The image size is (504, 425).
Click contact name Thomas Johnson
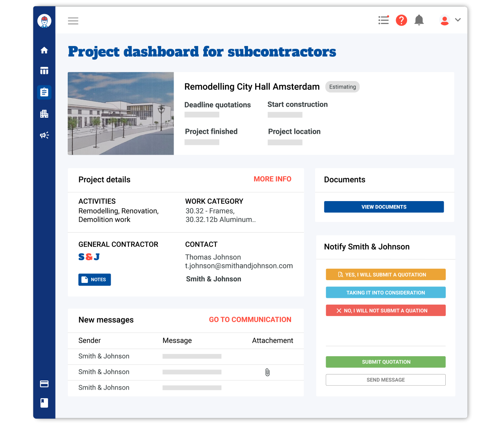(x=213, y=257)
